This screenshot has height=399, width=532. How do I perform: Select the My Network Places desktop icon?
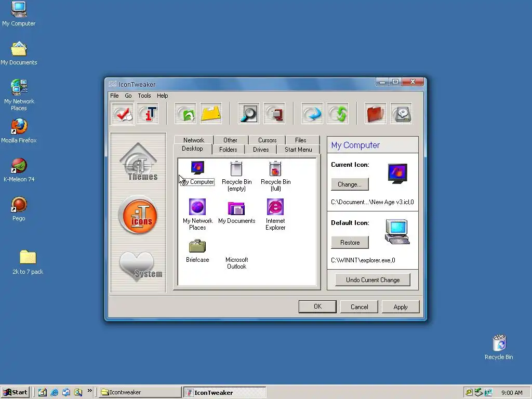point(19,95)
